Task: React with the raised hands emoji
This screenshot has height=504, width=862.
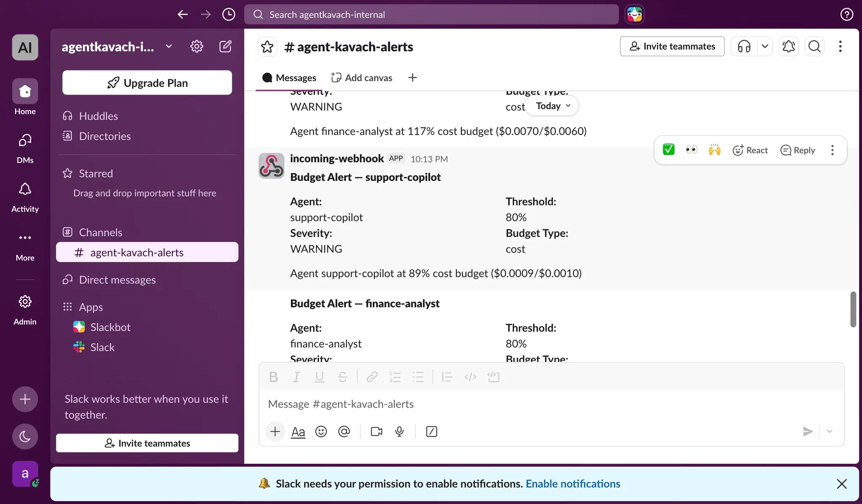Action: (x=715, y=150)
